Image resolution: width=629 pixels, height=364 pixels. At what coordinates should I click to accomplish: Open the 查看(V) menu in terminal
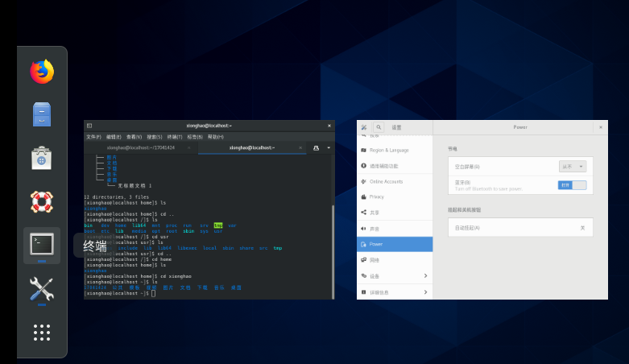(134, 137)
